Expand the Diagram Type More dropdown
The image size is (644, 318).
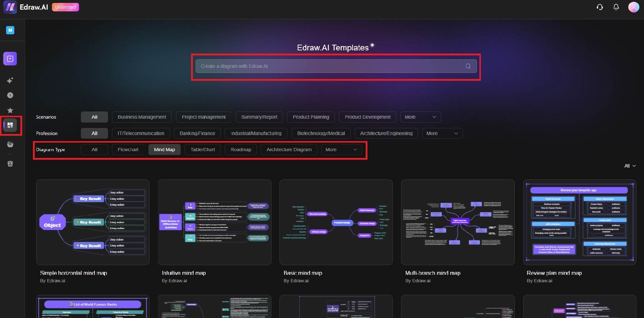(x=341, y=150)
